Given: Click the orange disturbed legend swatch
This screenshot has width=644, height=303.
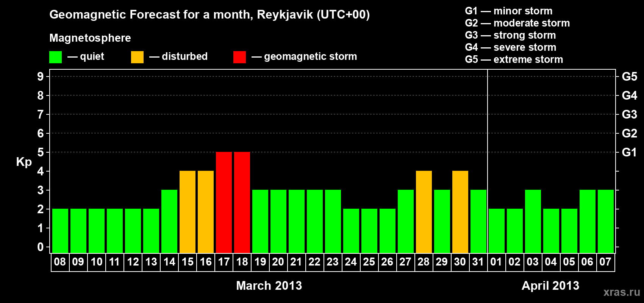Looking at the screenshot, I should 137,57.
